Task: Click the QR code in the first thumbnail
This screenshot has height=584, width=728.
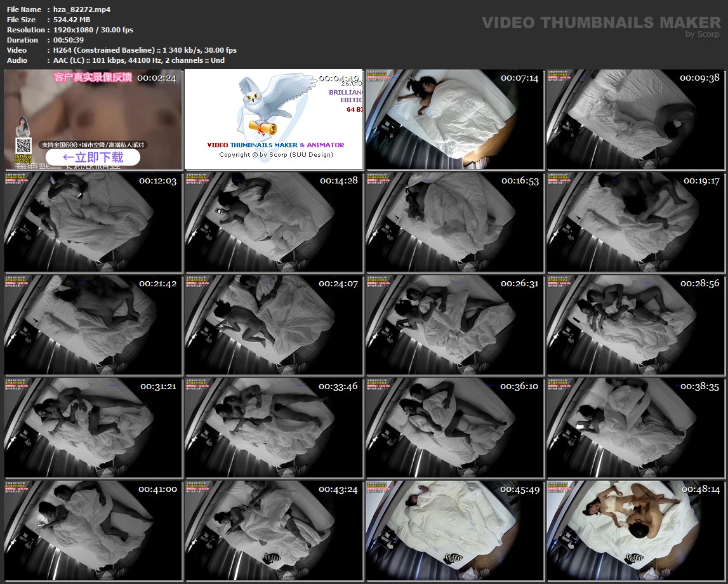Action: (23, 146)
